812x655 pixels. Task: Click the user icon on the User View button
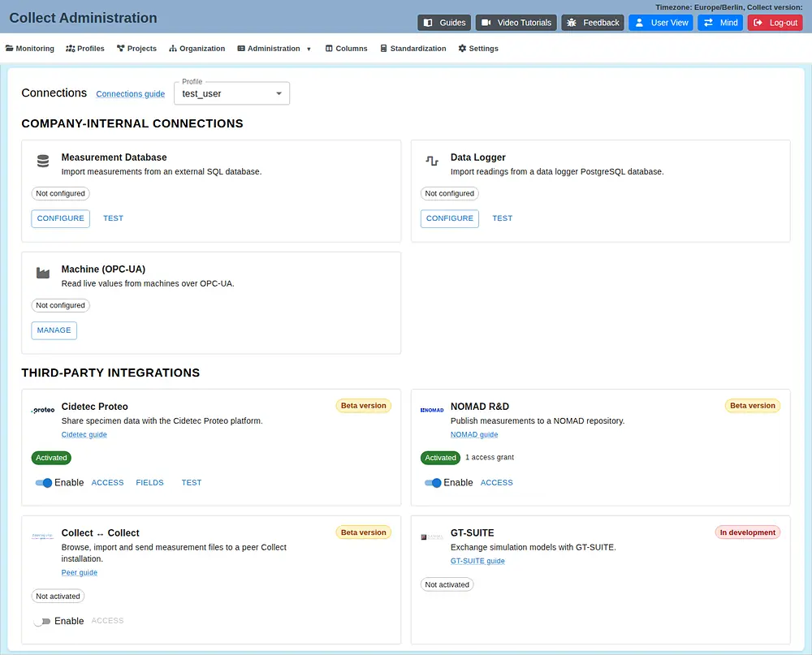point(640,23)
